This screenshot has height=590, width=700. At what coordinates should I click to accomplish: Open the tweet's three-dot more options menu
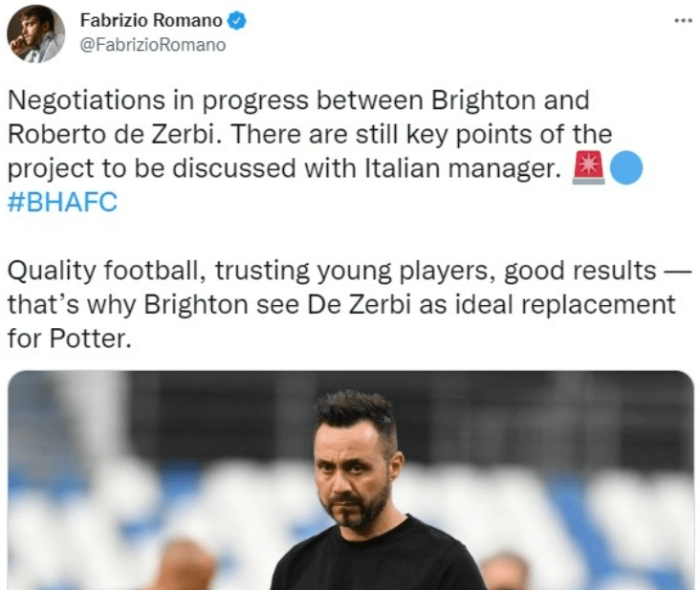click(x=681, y=20)
